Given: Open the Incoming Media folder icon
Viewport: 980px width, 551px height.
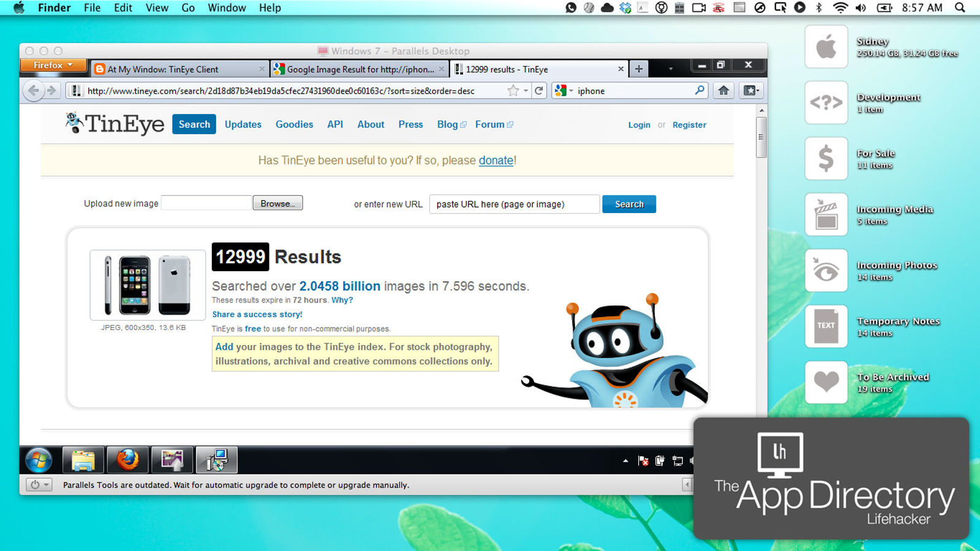Looking at the screenshot, I should click(826, 214).
